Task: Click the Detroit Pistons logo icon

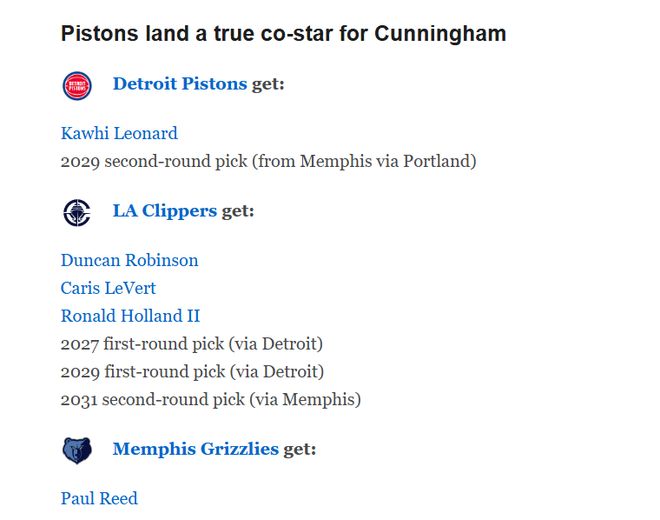Action: 76,86
